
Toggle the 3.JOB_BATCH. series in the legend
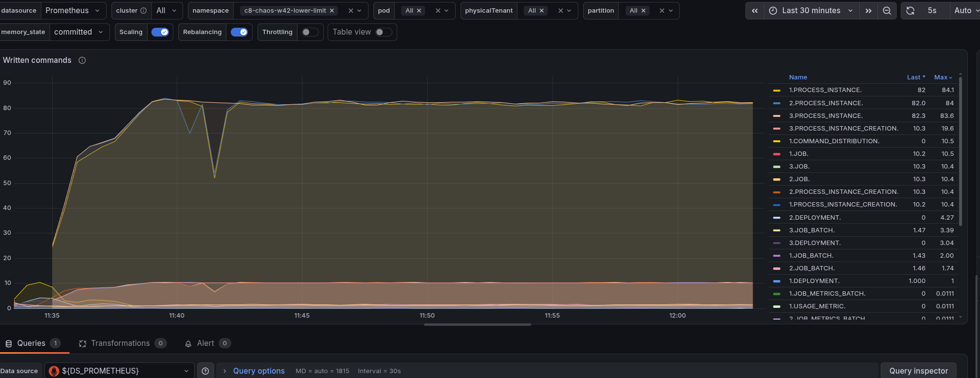point(812,230)
